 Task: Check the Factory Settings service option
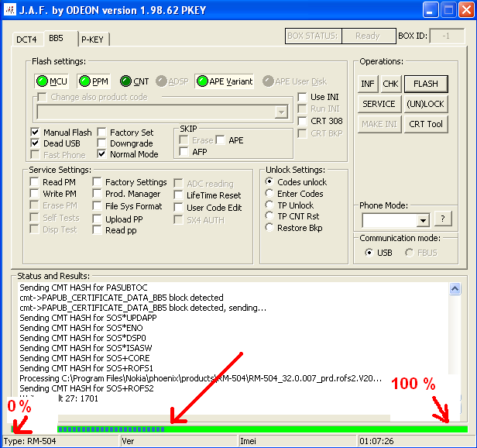(x=97, y=182)
